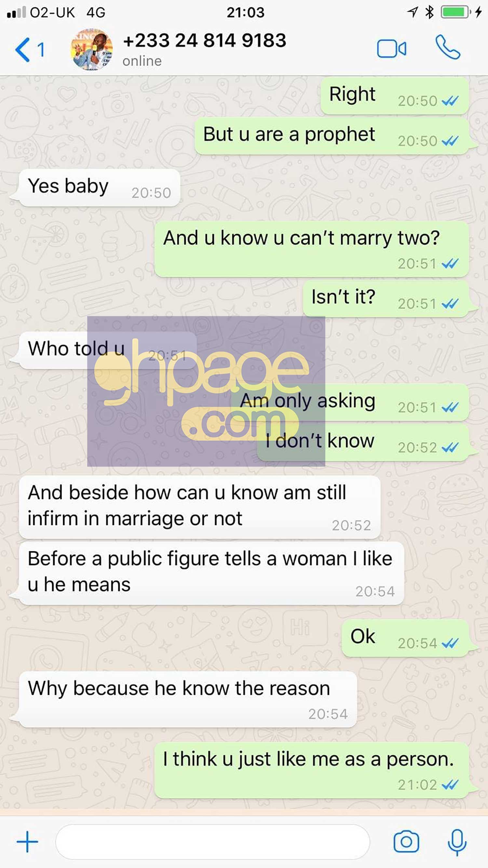Tap the location arrow in status bar
Screen dimensions: 488x868
pyautogui.click(x=412, y=12)
